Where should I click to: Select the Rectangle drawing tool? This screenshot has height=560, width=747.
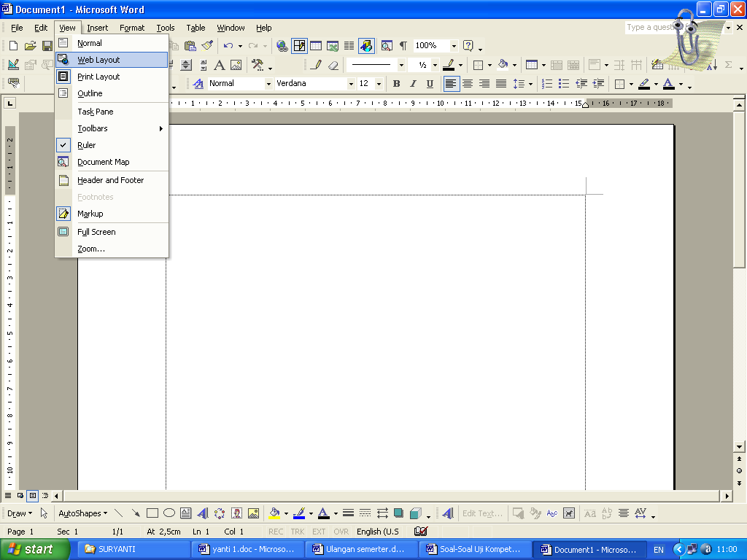click(152, 513)
